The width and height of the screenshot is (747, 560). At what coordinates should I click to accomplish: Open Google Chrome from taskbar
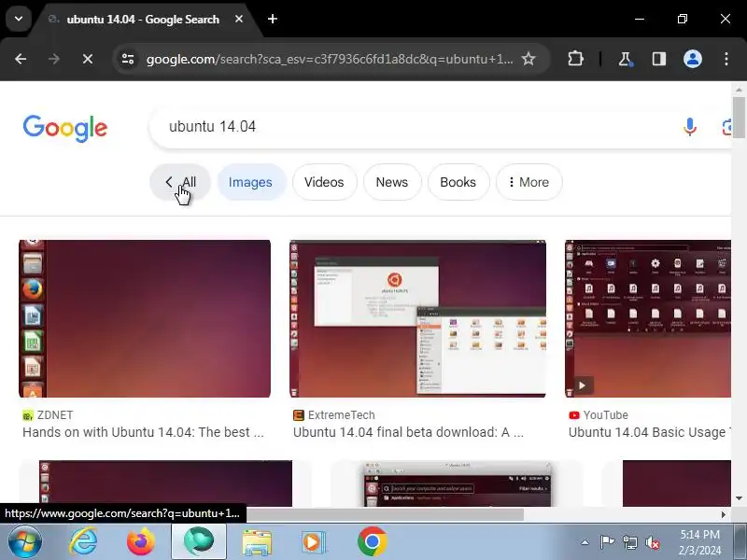click(372, 542)
